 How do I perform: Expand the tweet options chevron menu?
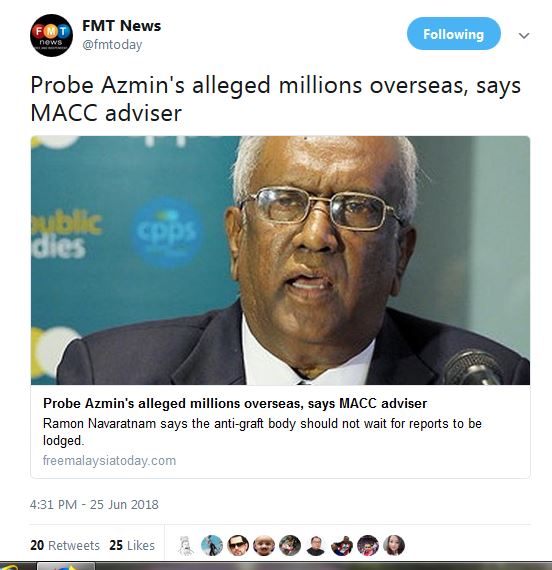524,36
